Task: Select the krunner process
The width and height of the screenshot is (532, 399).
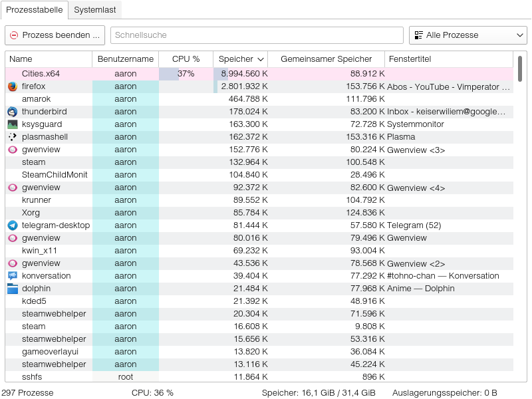Action: [x=259, y=200]
